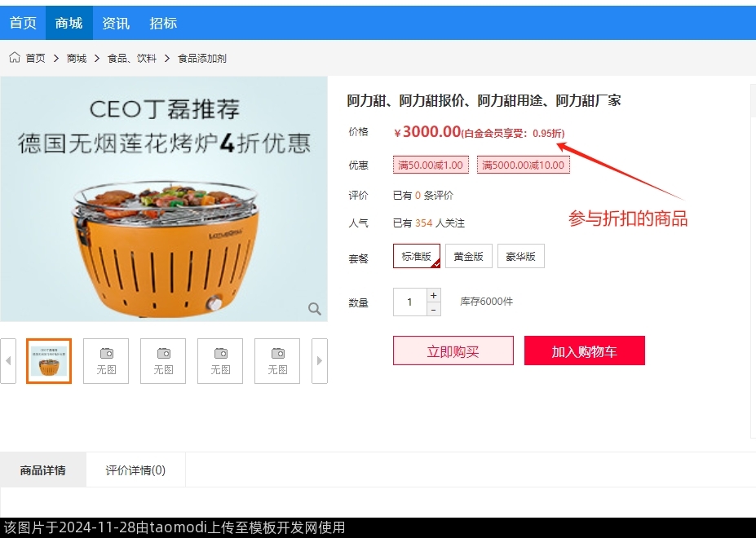Choose the 标准版 package option

point(417,256)
